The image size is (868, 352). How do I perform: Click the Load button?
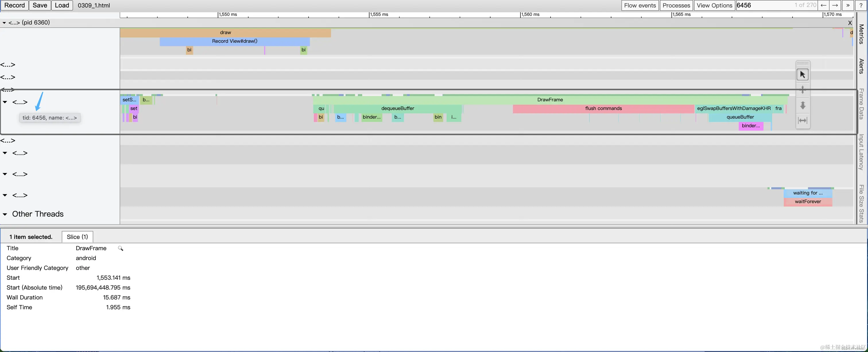pos(62,5)
